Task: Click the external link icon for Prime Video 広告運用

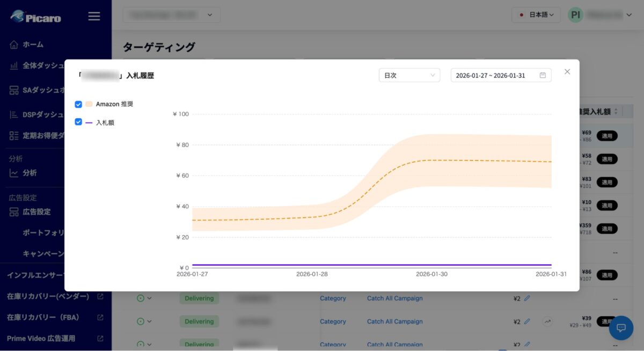Action: 100,339
